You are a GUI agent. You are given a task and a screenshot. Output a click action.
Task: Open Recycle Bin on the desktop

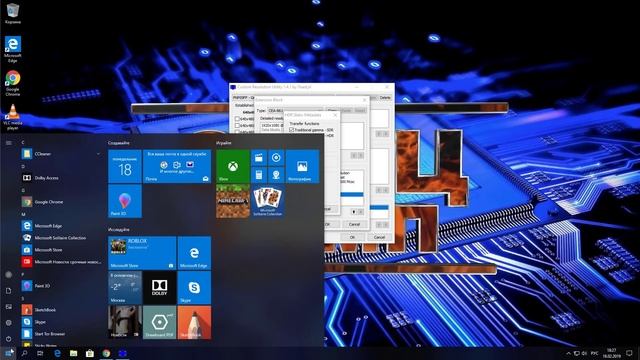[x=13, y=13]
